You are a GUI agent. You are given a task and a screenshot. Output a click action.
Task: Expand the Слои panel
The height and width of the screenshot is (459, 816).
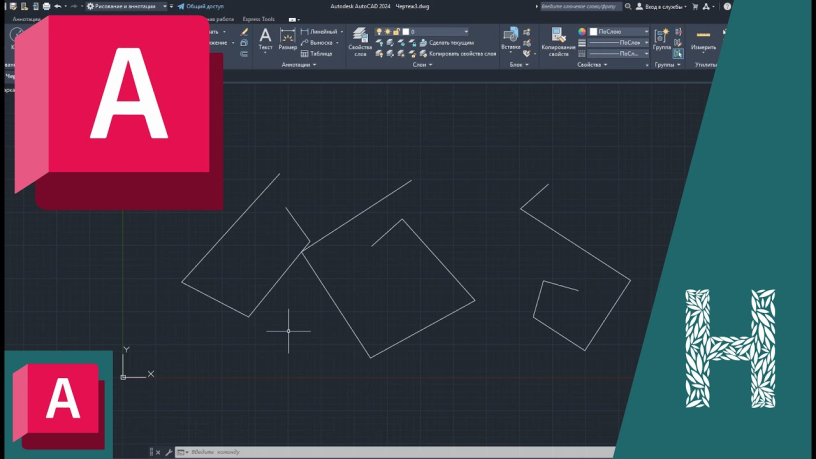[422, 65]
